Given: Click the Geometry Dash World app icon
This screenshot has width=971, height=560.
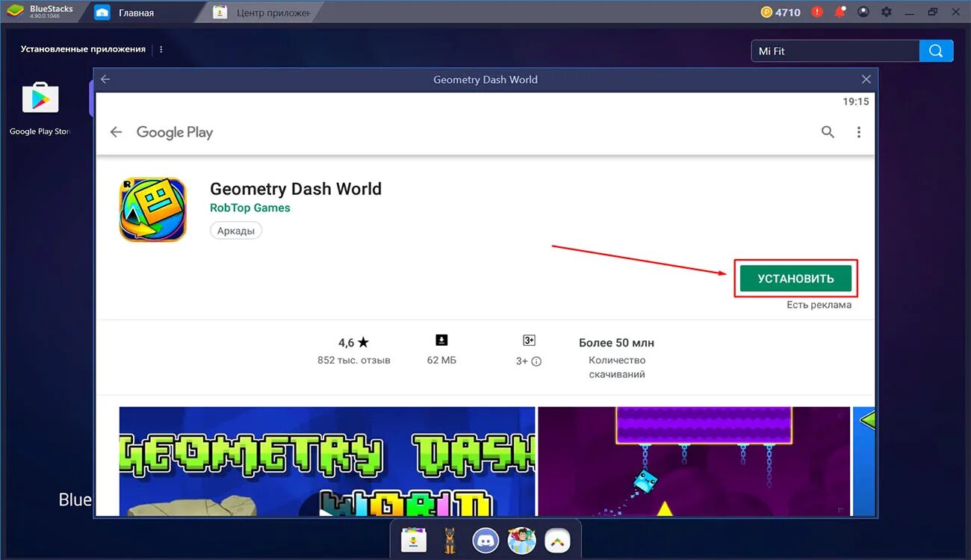Looking at the screenshot, I should pos(153,210).
